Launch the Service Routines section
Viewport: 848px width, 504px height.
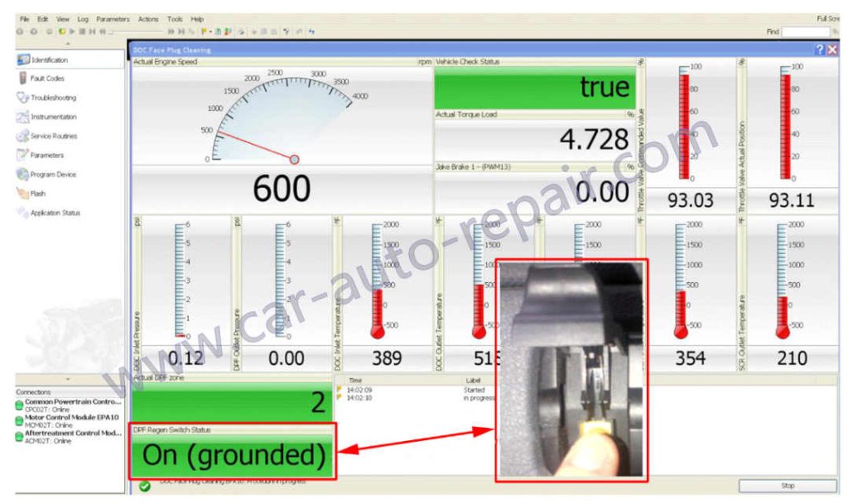[x=53, y=136]
